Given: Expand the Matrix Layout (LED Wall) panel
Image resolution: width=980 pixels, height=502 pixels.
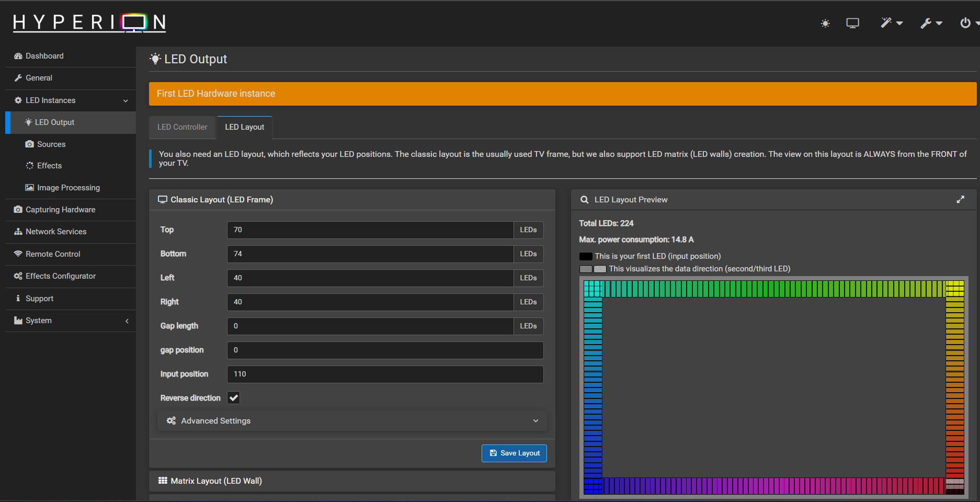Looking at the screenshot, I should click(x=352, y=481).
